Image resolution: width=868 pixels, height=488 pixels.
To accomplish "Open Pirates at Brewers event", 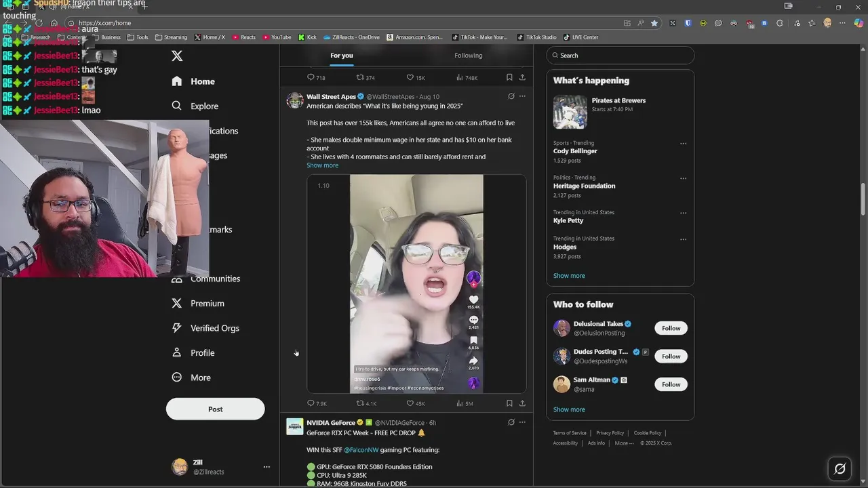I will pos(620,112).
